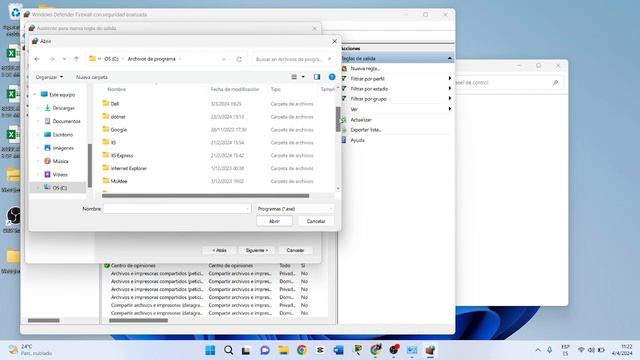Go back in the Abrir dialog
Image resolution: width=640 pixels, height=360 pixels.
pyautogui.click(x=37, y=59)
